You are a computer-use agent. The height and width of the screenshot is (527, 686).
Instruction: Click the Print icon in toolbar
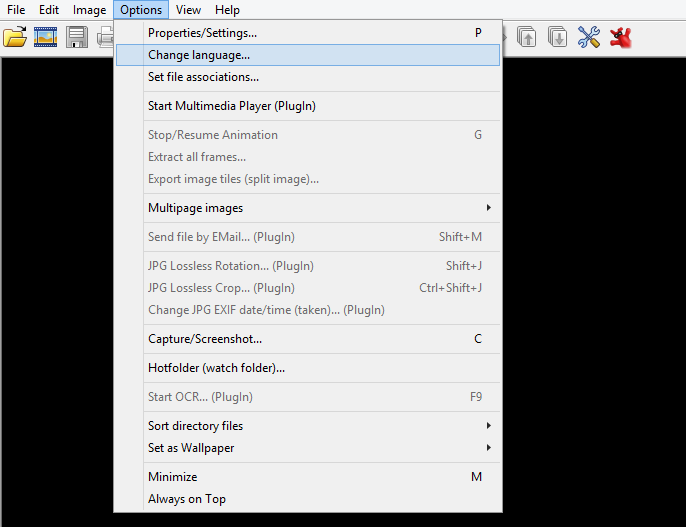[105, 38]
